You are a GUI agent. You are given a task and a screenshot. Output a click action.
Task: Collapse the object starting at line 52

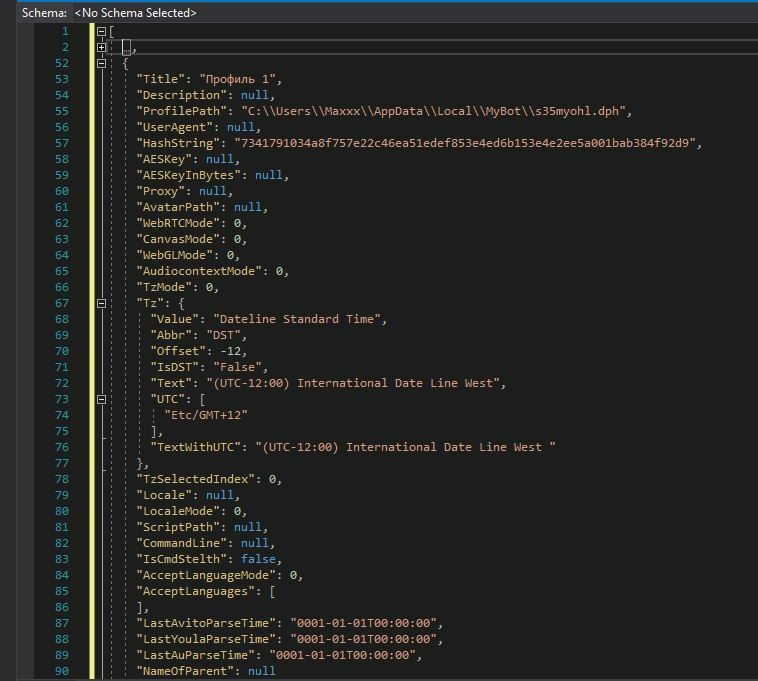pos(102,63)
